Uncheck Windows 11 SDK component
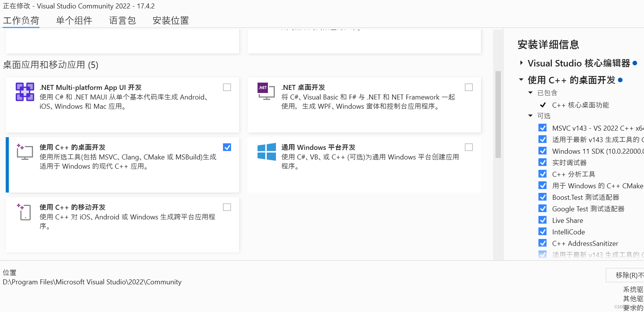Image resolution: width=644 pixels, height=312 pixels. point(543,151)
